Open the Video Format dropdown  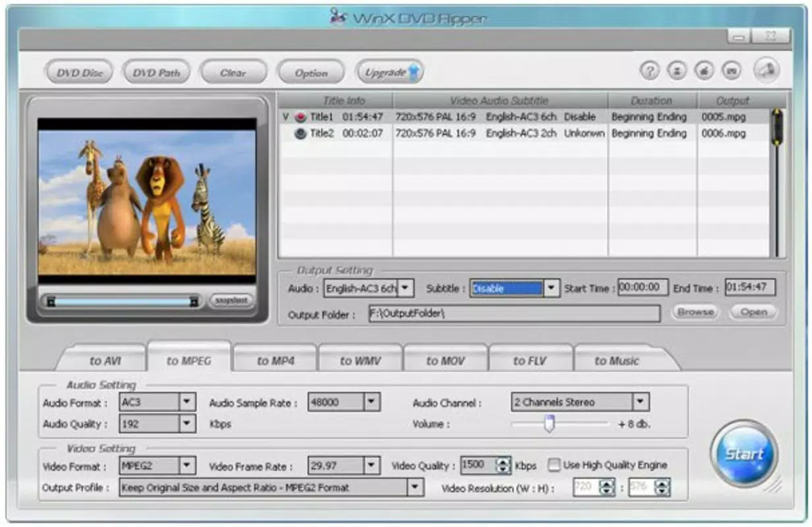(188, 466)
